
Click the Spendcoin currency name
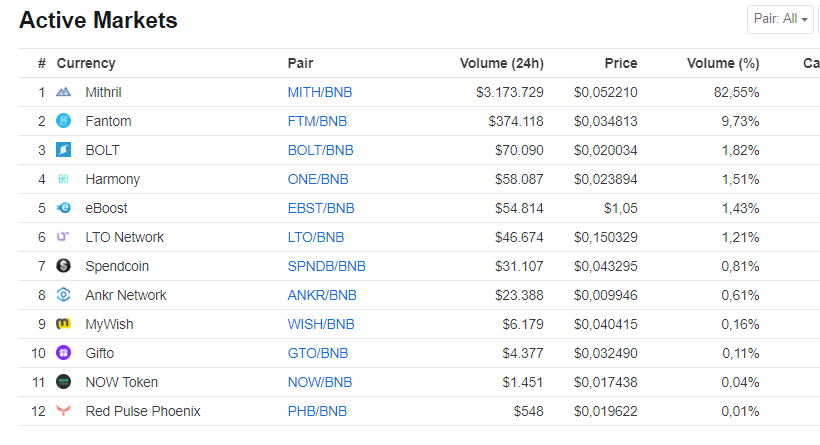[x=117, y=266]
